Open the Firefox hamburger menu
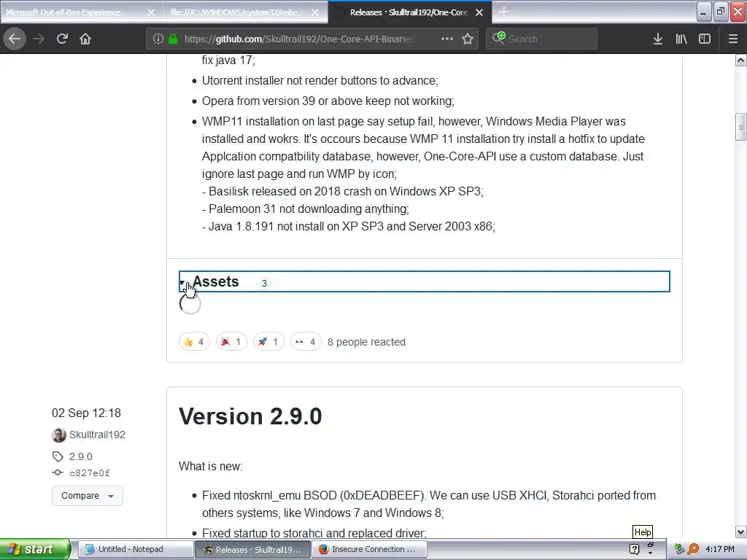This screenshot has width=747, height=560. (x=732, y=39)
